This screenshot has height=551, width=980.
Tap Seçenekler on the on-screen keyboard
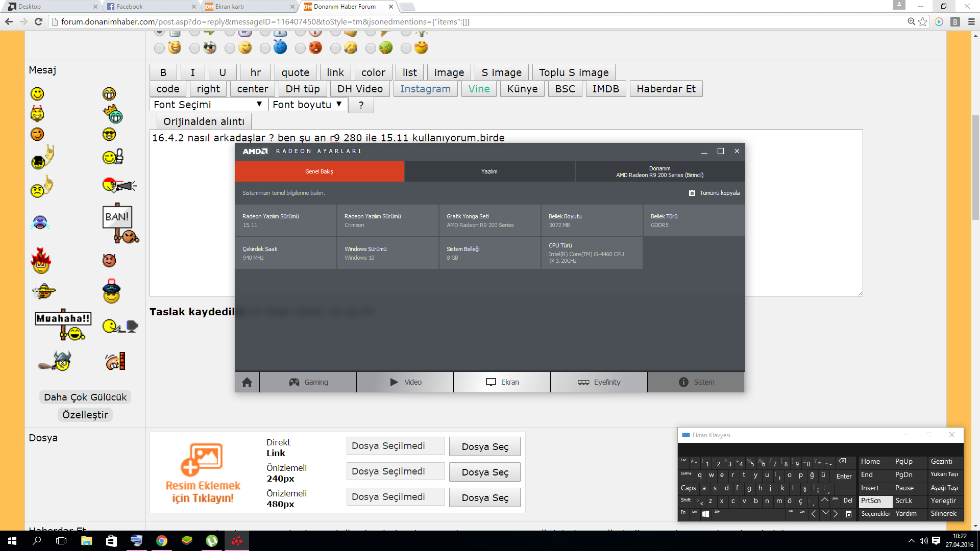(x=875, y=514)
